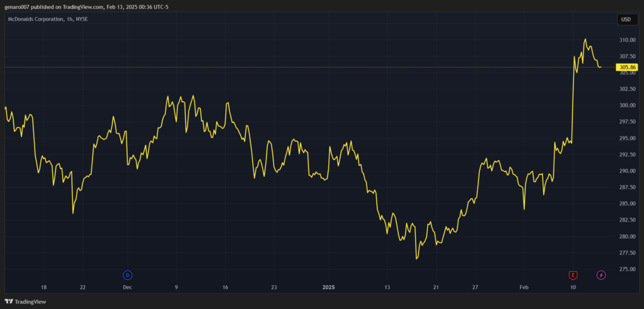Click the McDonalds Corporation symbol title
The width and height of the screenshot is (644, 309).
click(x=48, y=19)
